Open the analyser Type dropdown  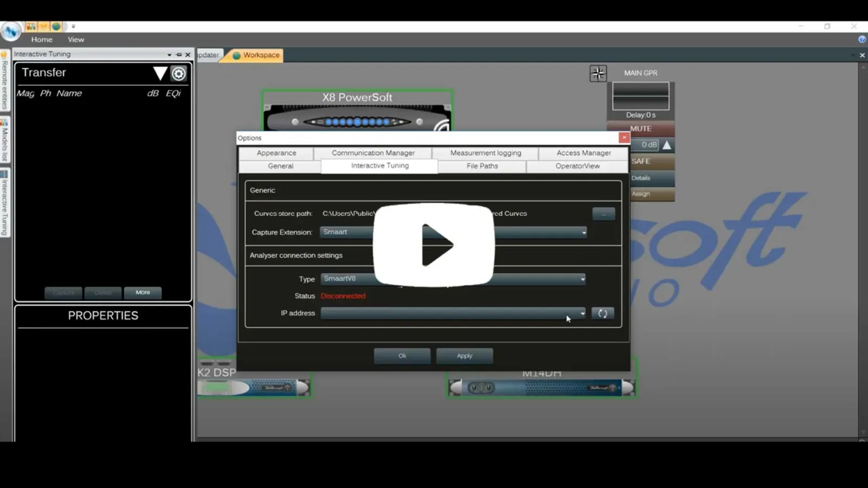click(x=453, y=279)
